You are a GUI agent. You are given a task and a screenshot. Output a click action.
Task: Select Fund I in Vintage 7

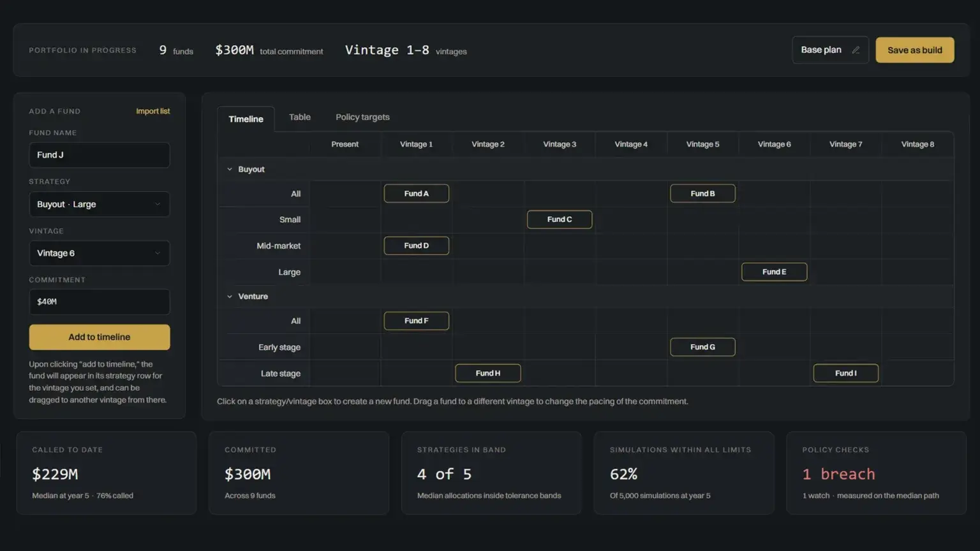click(x=846, y=373)
